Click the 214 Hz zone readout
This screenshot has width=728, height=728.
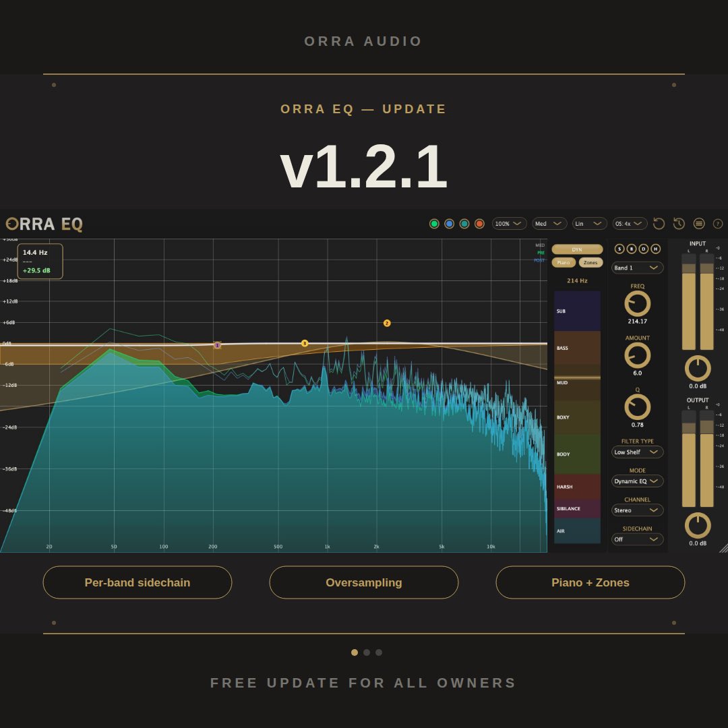pos(577,281)
